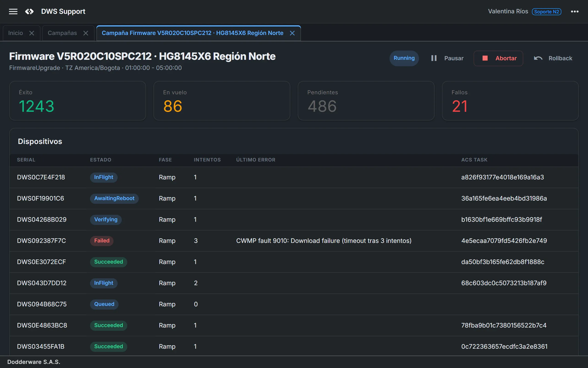Close the Inicio tab

click(x=32, y=33)
